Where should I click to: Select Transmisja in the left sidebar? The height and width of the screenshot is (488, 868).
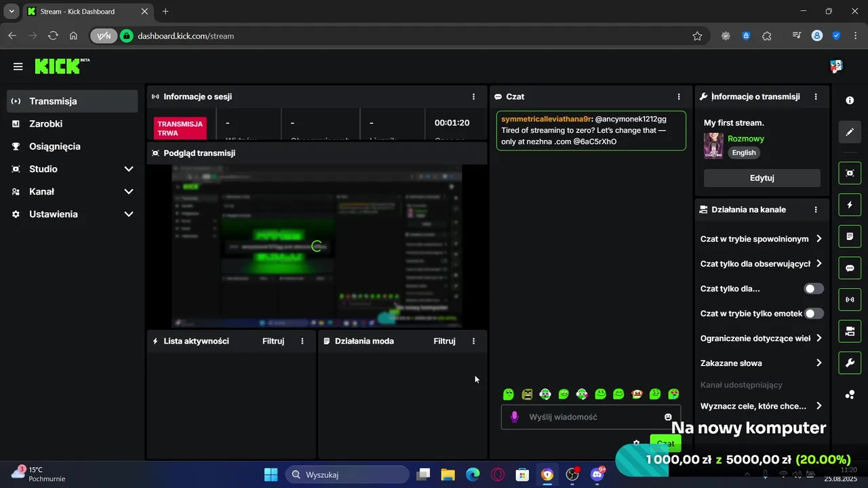pos(73,101)
